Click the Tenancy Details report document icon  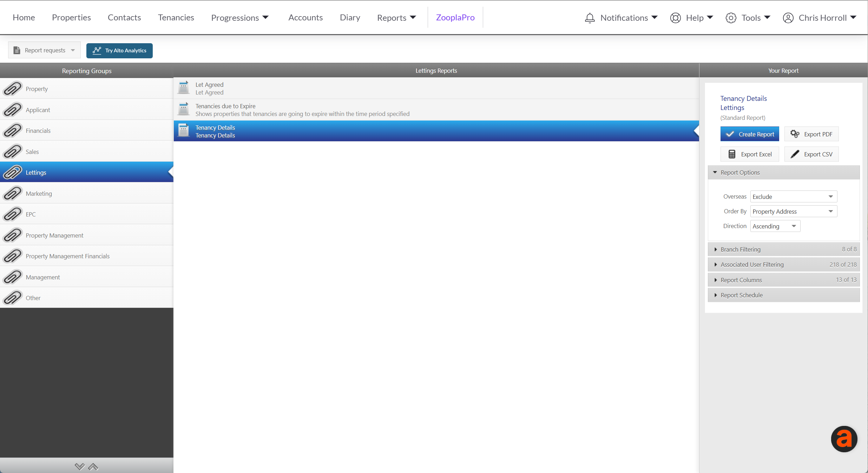(x=183, y=131)
